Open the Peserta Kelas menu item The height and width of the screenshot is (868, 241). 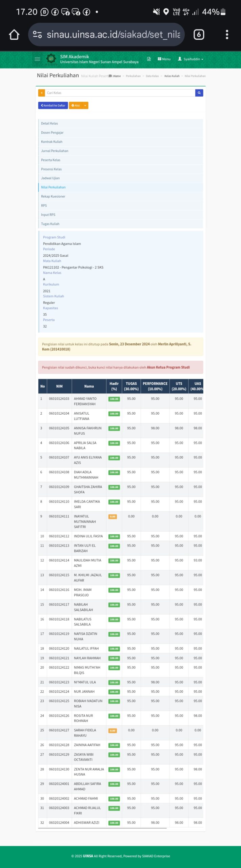tap(121, 160)
